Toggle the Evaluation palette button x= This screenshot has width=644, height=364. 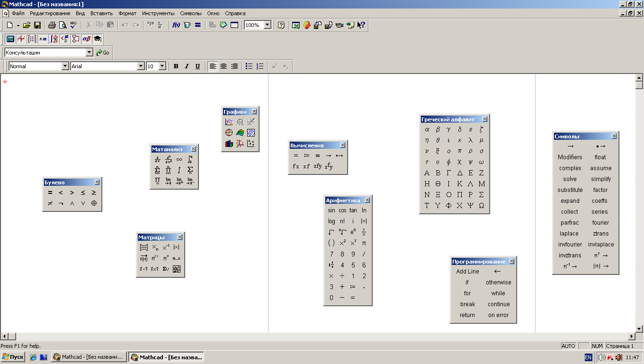click(43, 39)
